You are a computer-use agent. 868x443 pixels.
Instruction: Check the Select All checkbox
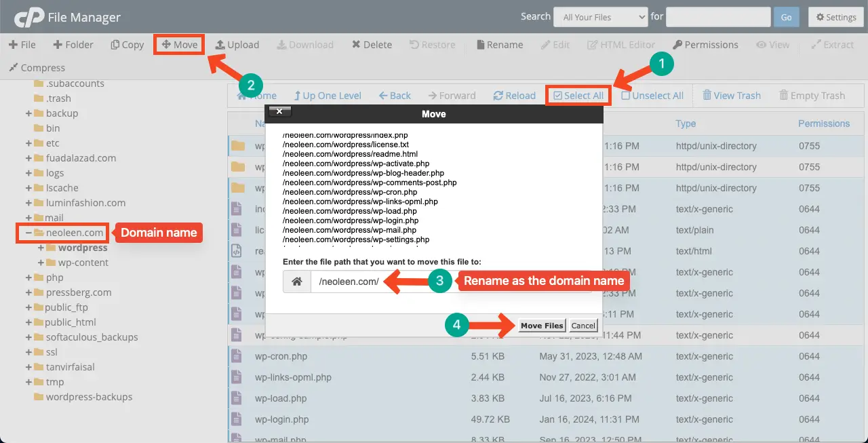tap(558, 96)
